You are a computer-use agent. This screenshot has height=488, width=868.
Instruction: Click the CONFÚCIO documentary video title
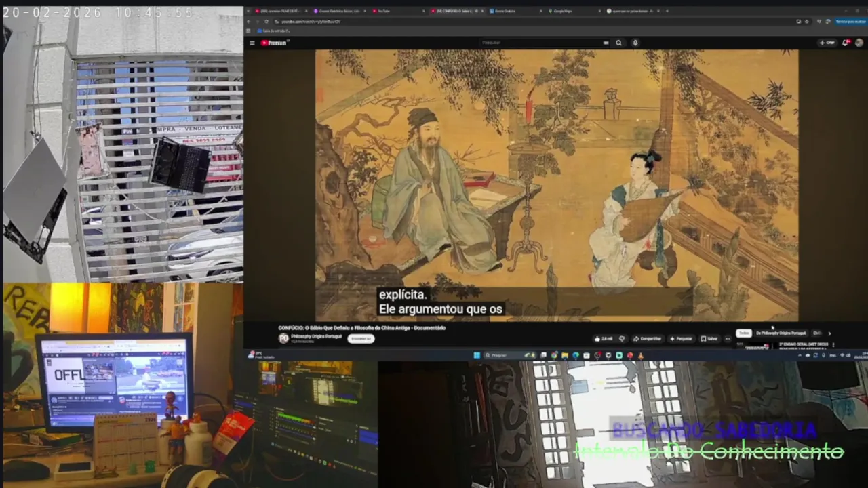362,328
